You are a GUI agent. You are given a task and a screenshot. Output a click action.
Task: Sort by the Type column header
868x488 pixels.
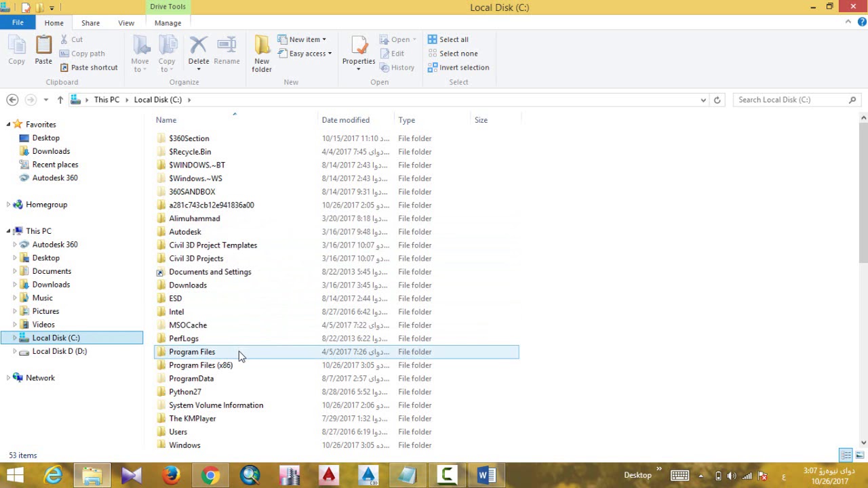coord(407,120)
